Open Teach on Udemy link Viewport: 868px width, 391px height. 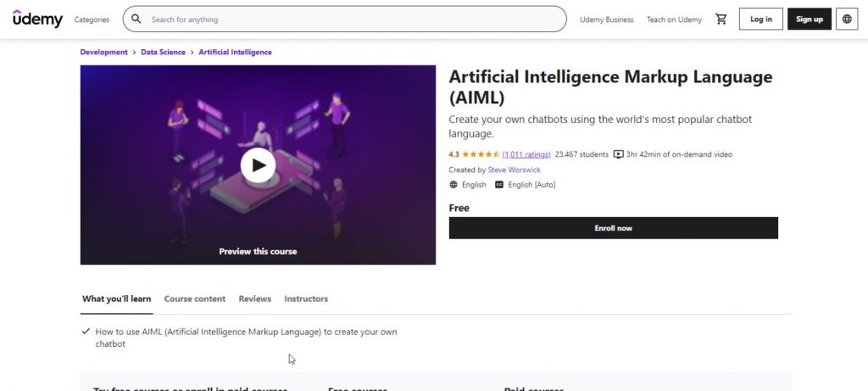pos(674,20)
